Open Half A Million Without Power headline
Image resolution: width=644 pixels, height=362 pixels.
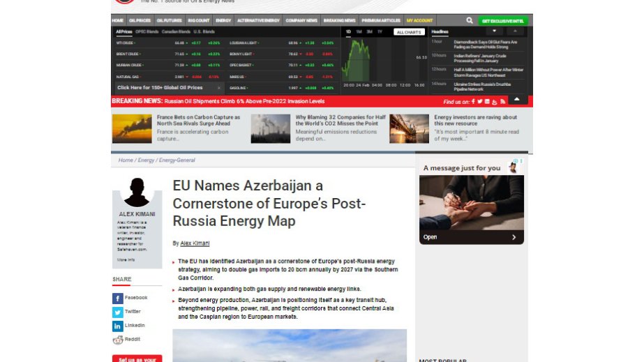click(x=488, y=73)
